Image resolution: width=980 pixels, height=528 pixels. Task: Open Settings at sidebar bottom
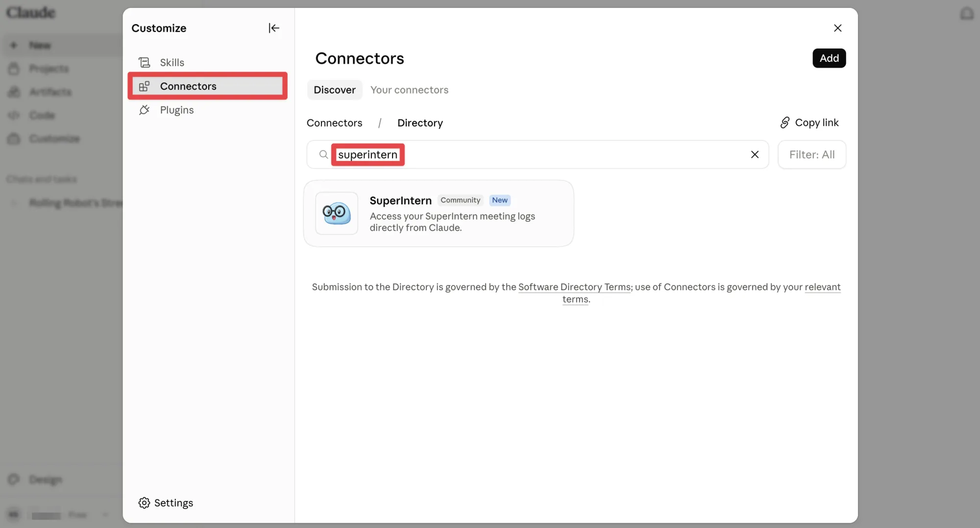click(166, 503)
